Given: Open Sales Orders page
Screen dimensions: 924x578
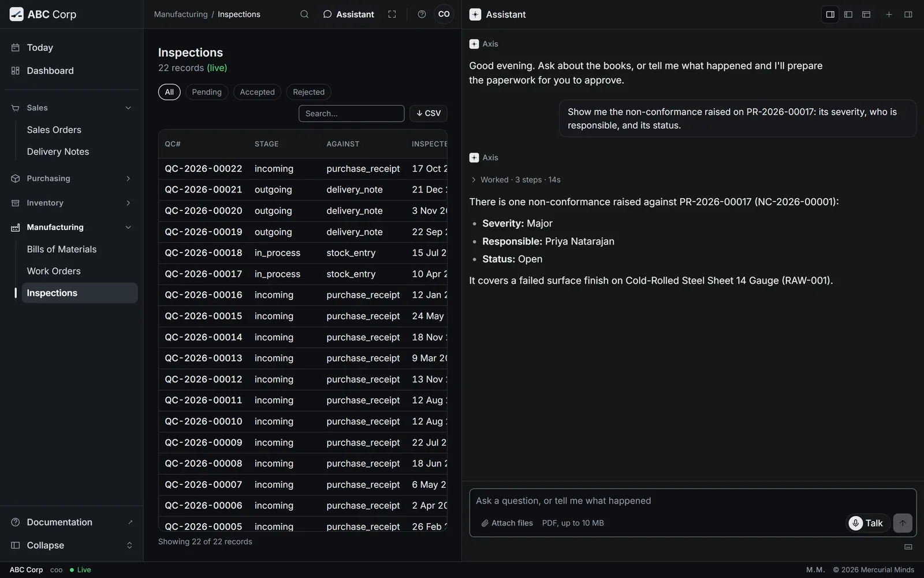Looking at the screenshot, I should pos(80,130).
